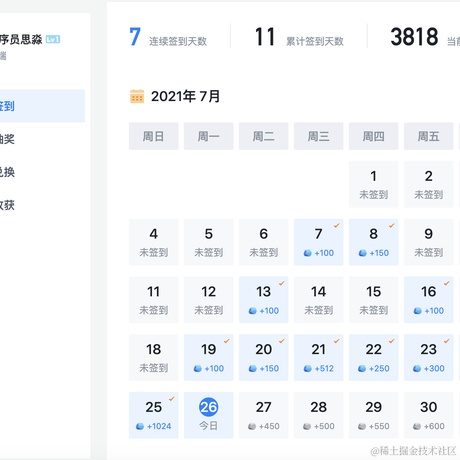Select signed-in day 19 cell
The image size is (460, 460).
tap(209, 357)
